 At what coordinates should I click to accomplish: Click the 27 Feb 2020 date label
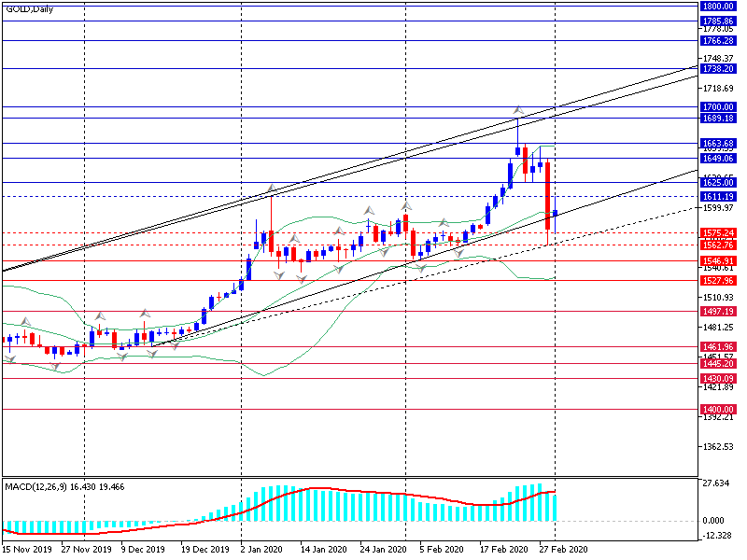coord(566,551)
